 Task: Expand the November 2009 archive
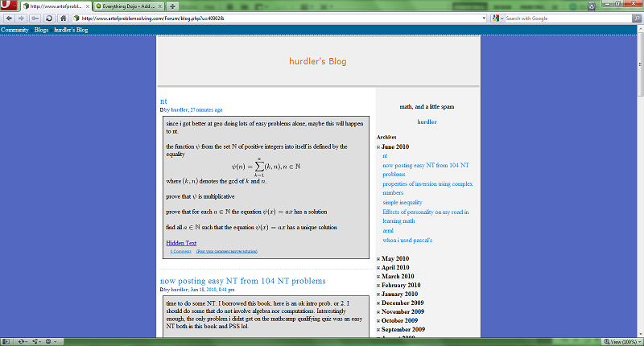pos(378,312)
